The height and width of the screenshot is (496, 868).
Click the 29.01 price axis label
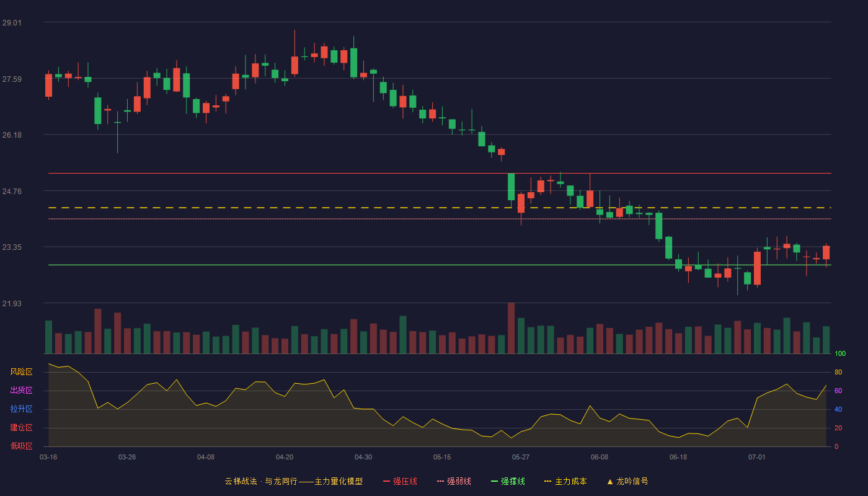pos(12,22)
